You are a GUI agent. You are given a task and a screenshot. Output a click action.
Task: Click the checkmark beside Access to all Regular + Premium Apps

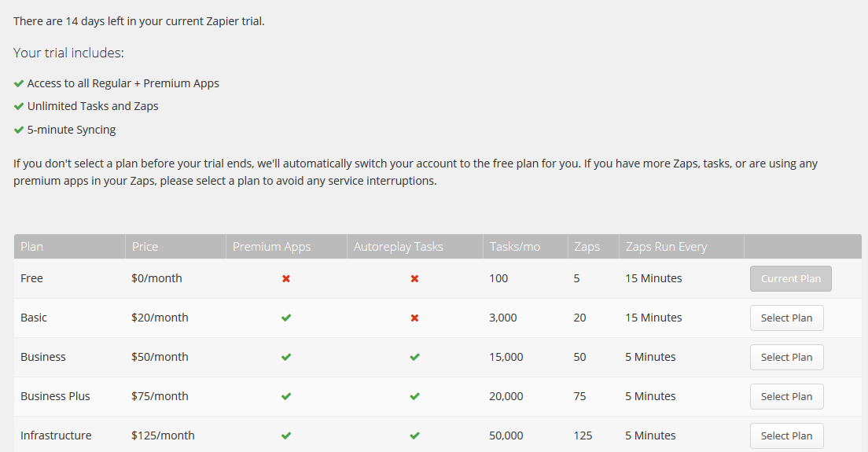pos(19,83)
